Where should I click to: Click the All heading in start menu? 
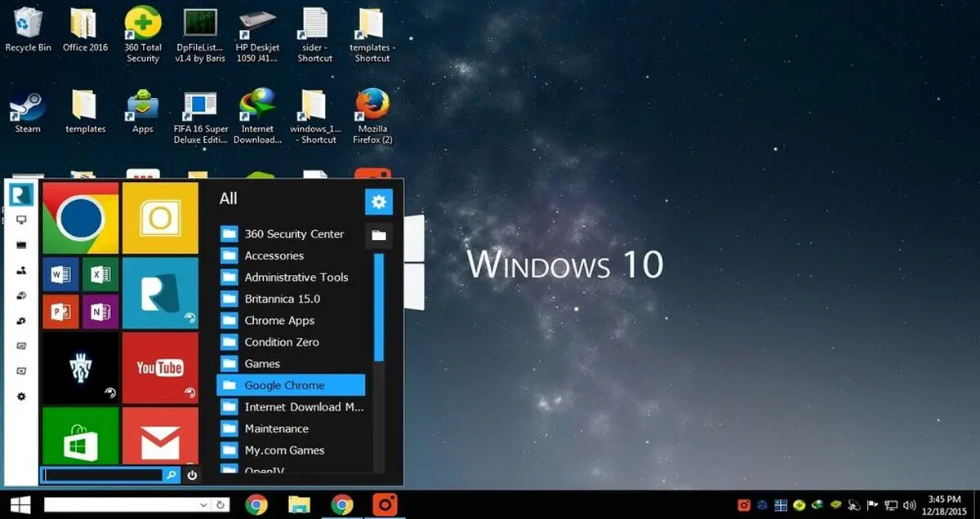pyautogui.click(x=229, y=198)
